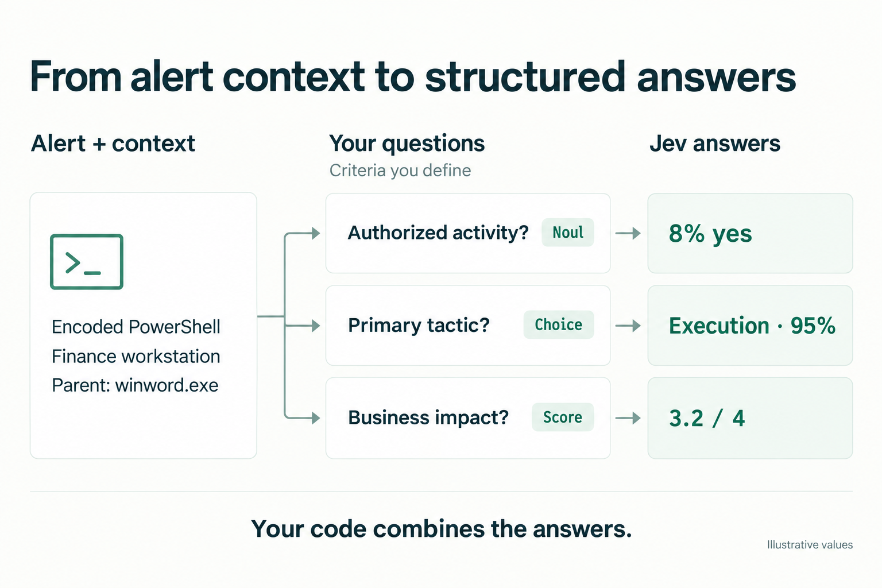This screenshot has width=882, height=588.
Task: Open the Authorized activity question card
Action: tap(468, 233)
